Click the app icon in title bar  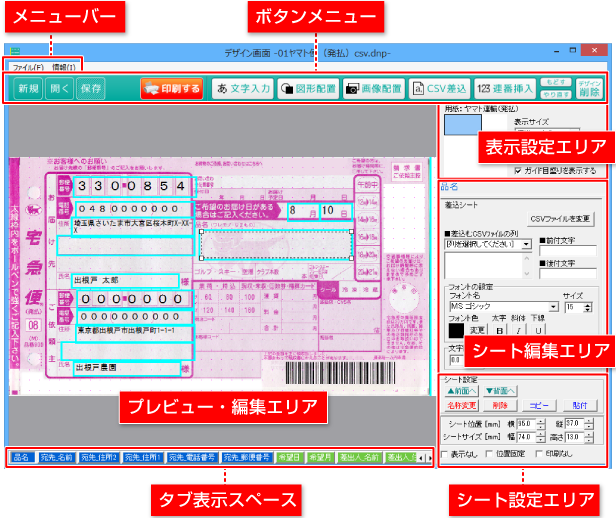point(15,51)
